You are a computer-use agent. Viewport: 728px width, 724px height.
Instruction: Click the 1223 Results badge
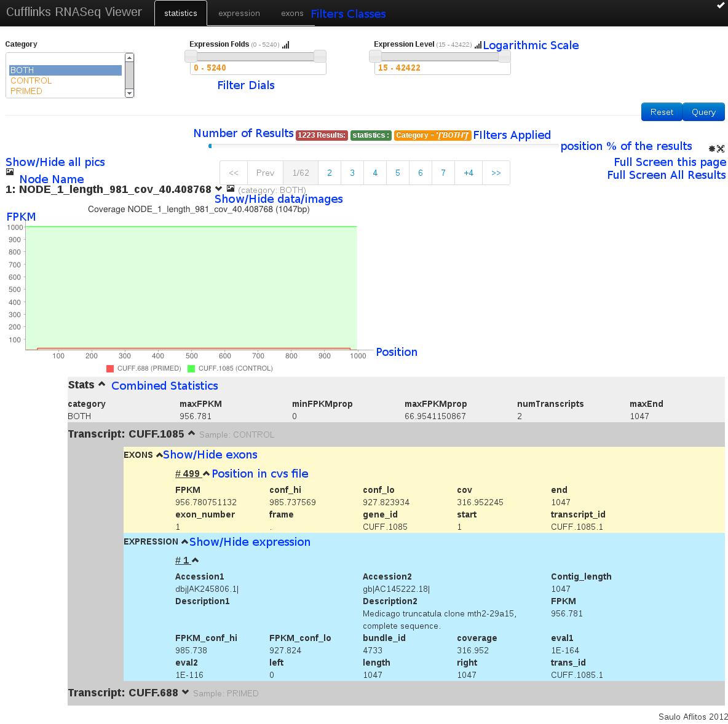tap(322, 135)
